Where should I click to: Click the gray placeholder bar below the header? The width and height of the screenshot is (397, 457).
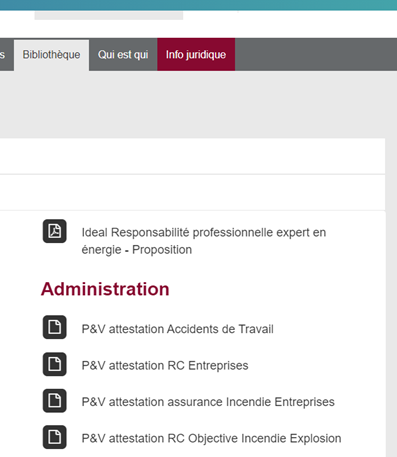[x=109, y=16]
